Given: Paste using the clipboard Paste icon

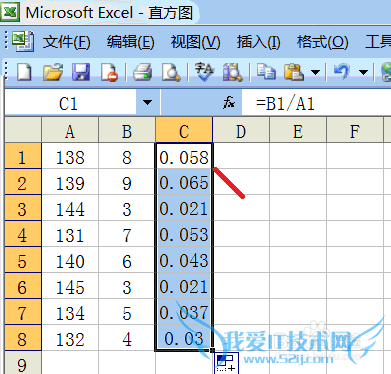Looking at the screenshot, I should (x=293, y=72).
